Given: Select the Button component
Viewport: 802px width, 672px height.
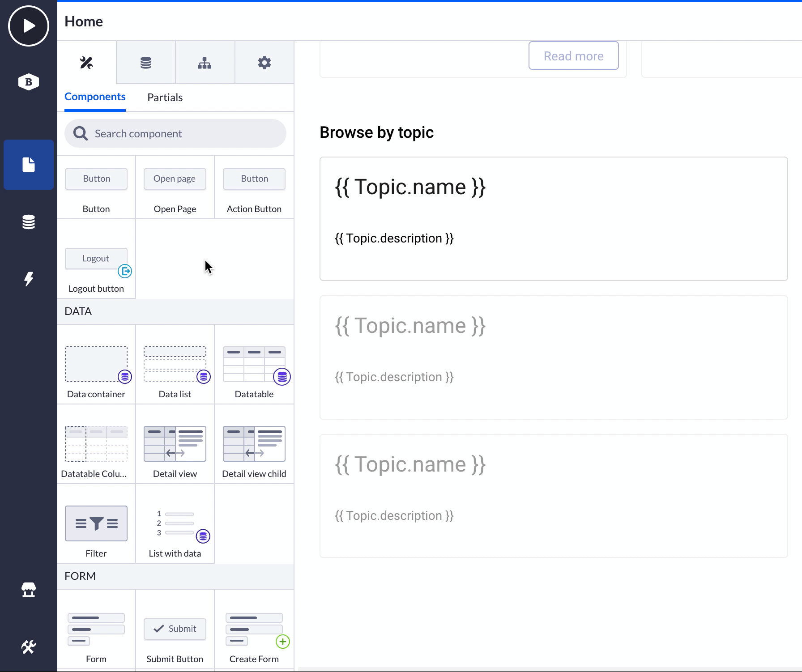Looking at the screenshot, I should pyautogui.click(x=96, y=187).
